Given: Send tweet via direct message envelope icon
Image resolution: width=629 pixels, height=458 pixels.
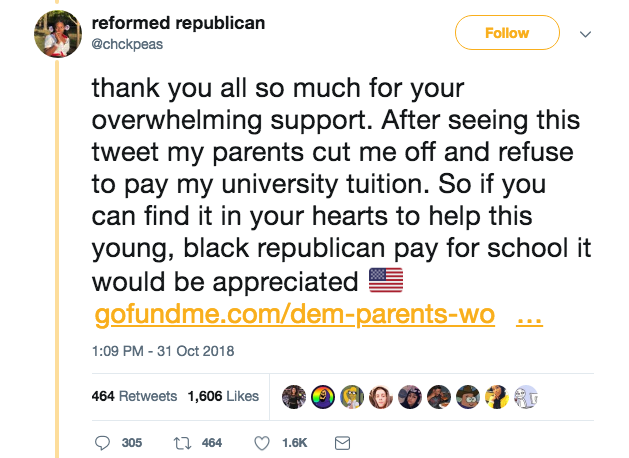Looking at the screenshot, I should [343, 442].
